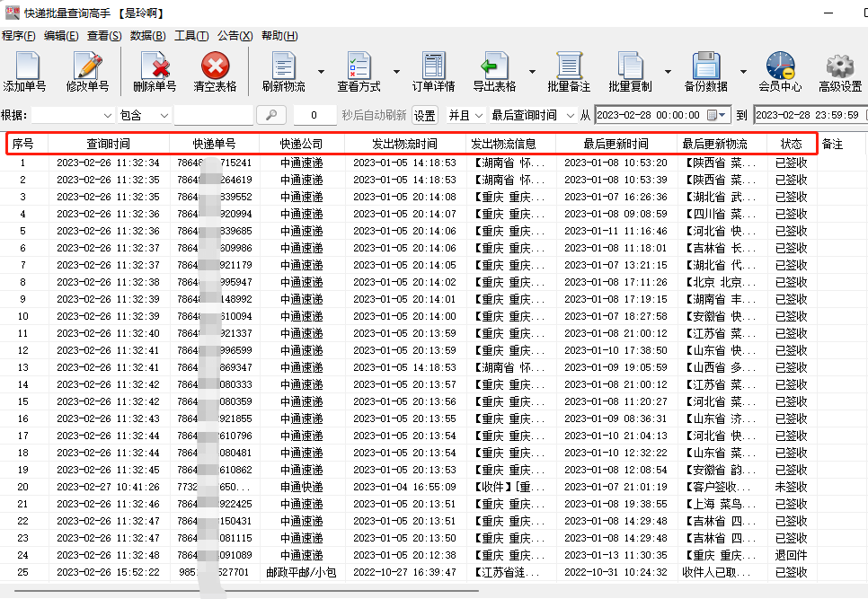Open the 修改单号 edit tool

(87, 71)
